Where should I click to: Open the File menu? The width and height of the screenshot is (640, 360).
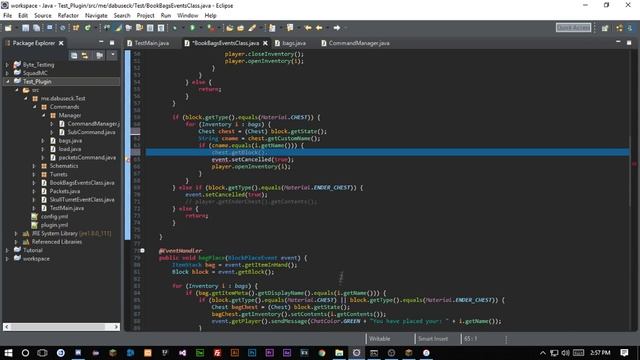7,16
